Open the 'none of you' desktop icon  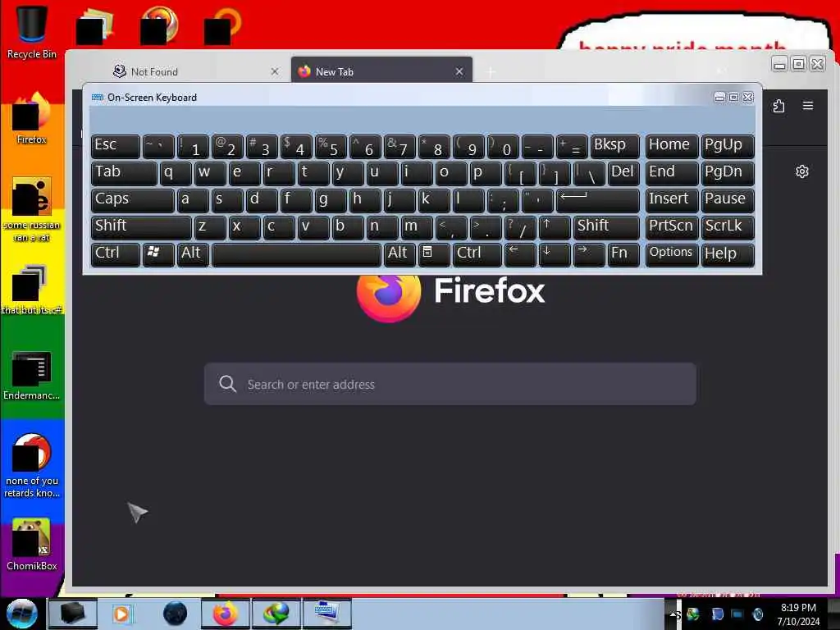(31, 465)
